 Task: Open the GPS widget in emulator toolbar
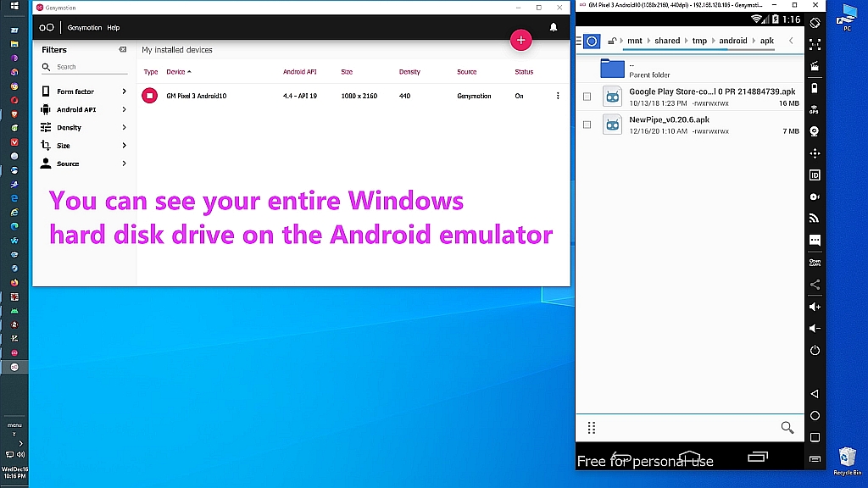pos(815,109)
